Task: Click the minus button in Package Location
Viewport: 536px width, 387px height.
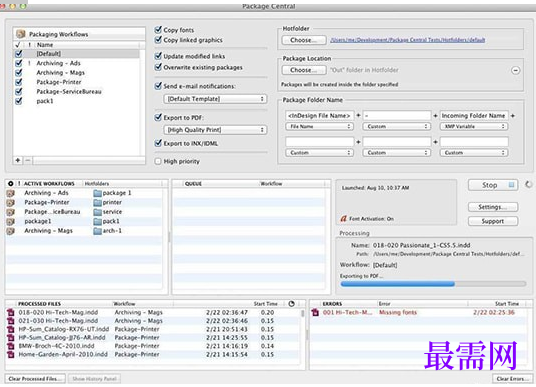Action: (x=515, y=70)
